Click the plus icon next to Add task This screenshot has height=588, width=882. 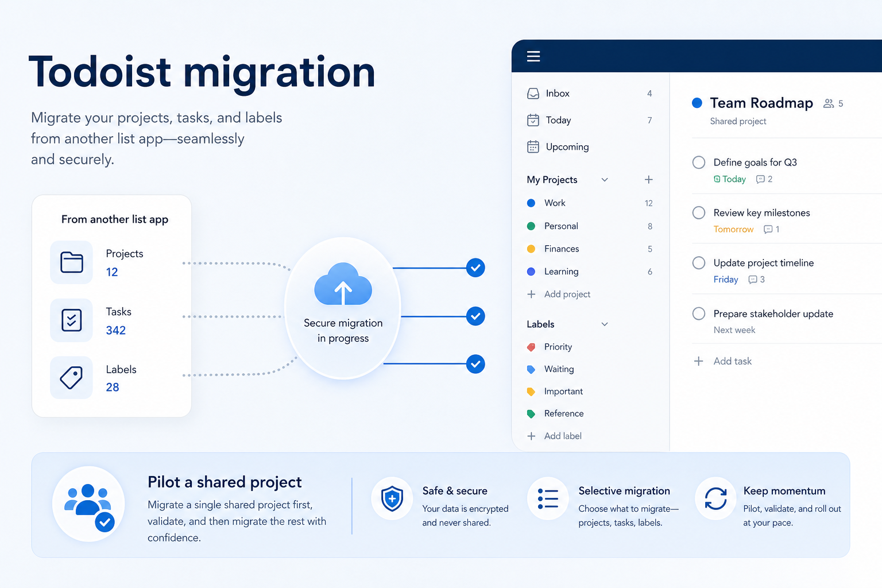click(x=698, y=361)
